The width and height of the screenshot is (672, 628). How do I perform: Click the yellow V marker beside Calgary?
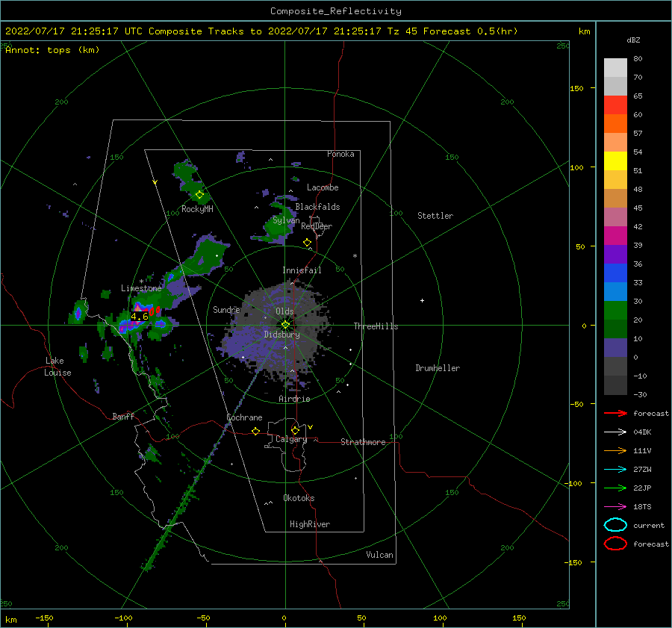311,427
